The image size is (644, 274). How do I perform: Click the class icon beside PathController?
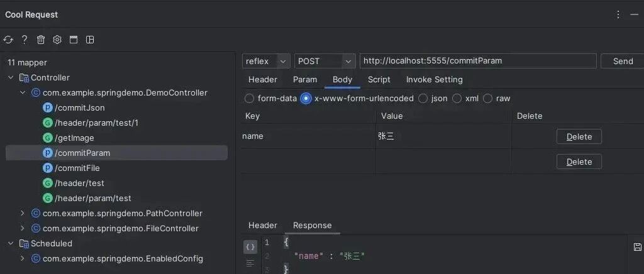point(36,213)
